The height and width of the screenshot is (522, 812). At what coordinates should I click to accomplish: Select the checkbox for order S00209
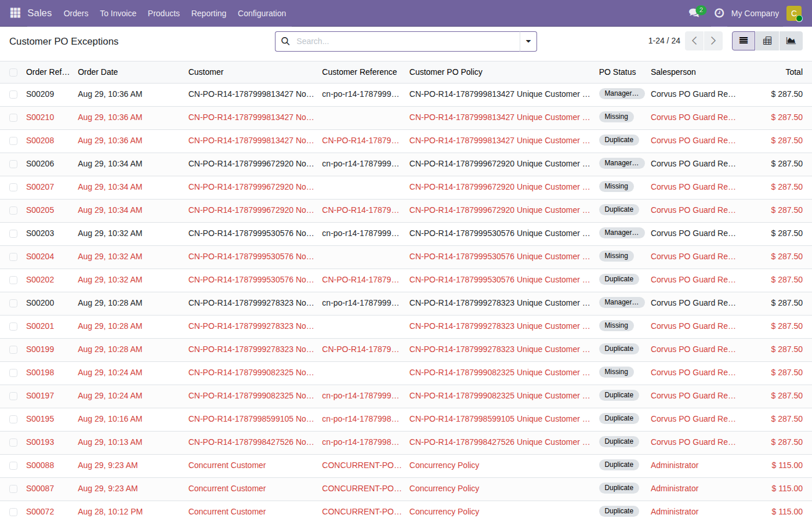(x=13, y=95)
